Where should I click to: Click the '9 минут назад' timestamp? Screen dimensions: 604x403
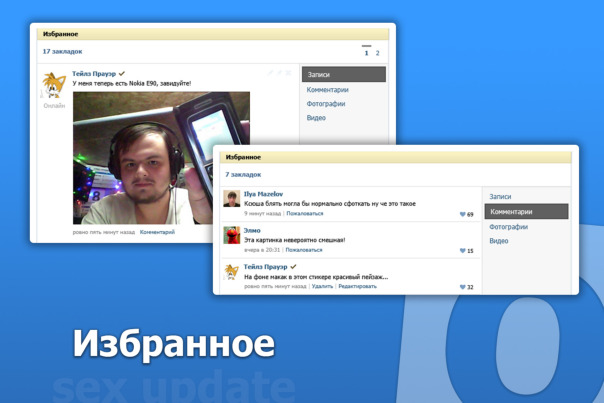(x=262, y=213)
